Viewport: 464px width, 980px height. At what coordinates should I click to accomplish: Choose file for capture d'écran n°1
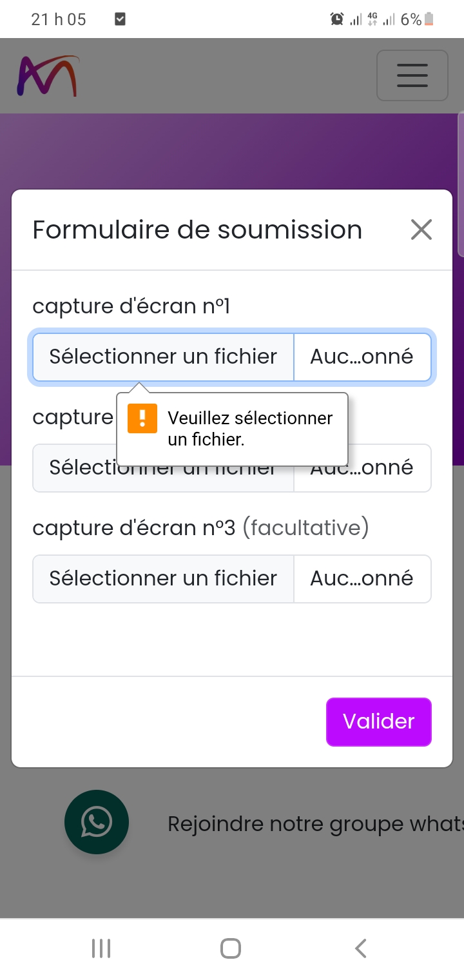pos(163,357)
